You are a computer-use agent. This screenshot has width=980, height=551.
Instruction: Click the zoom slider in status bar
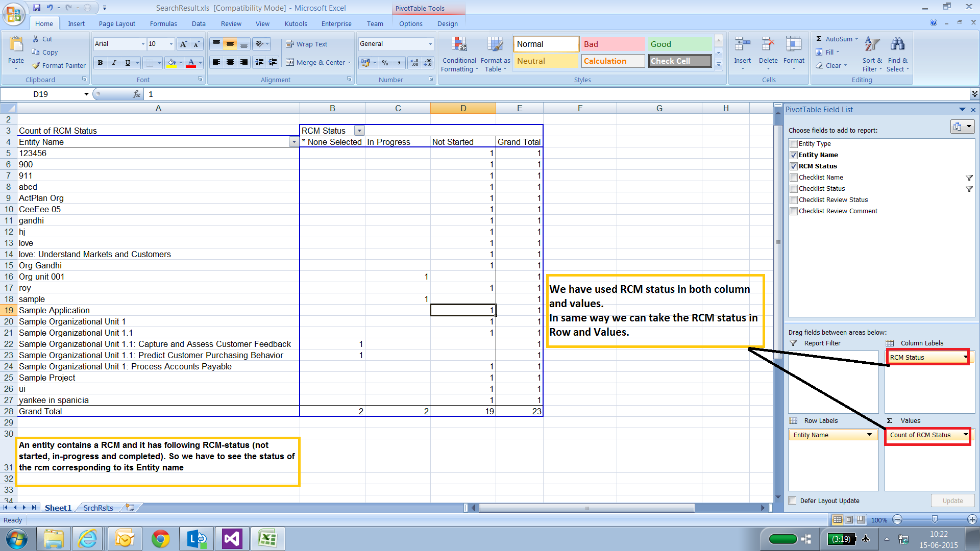pos(935,519)
